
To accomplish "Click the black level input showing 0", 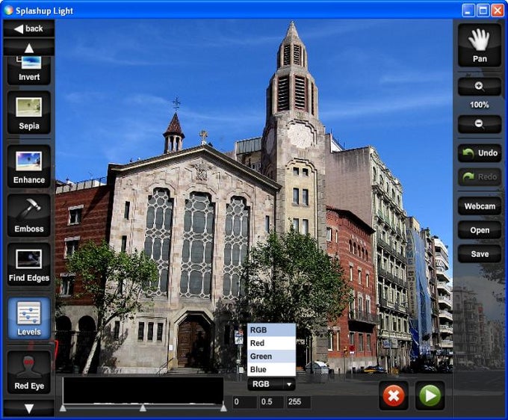I will pos(245,402).
